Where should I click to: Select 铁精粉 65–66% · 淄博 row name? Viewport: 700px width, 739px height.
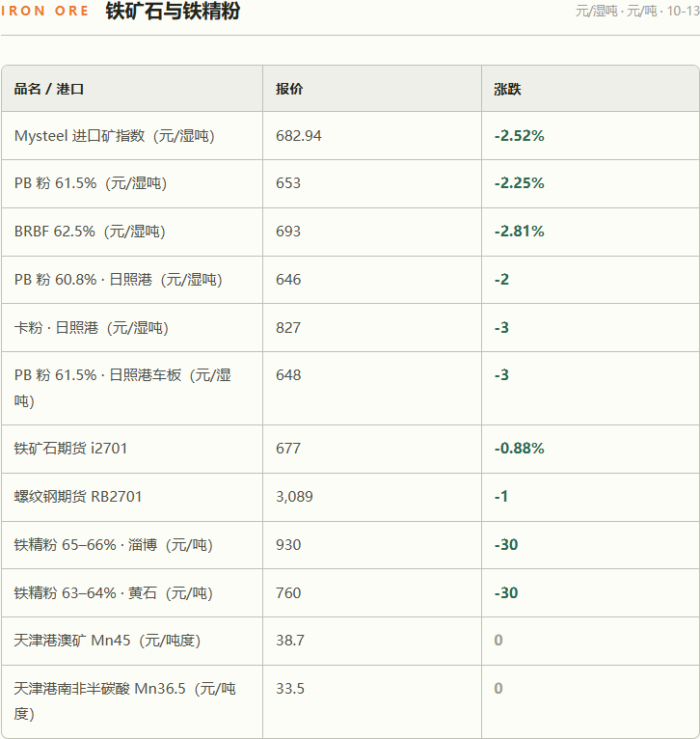click(x=114, y=545)
